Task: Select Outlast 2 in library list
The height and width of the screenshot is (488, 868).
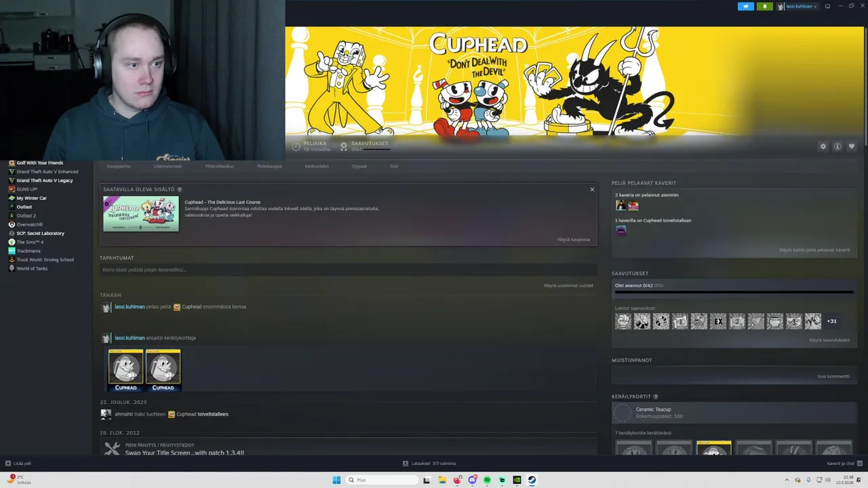Action: click(22, 216)
